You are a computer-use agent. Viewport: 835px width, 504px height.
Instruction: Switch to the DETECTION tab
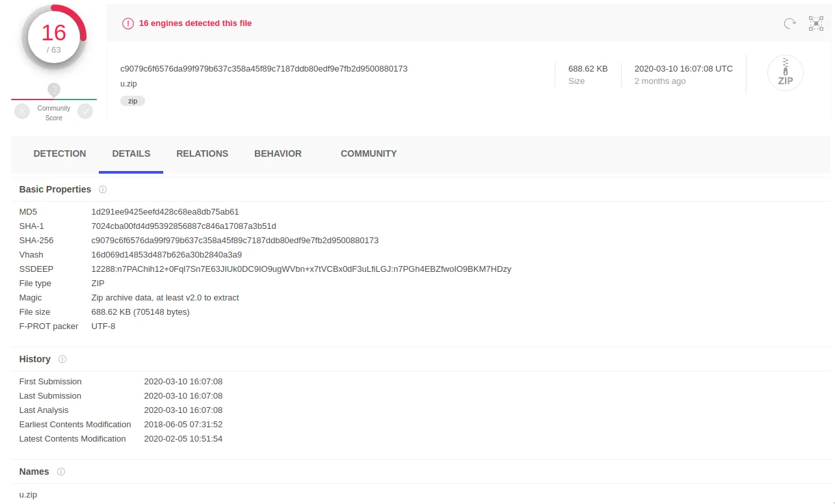click(60, 154)
